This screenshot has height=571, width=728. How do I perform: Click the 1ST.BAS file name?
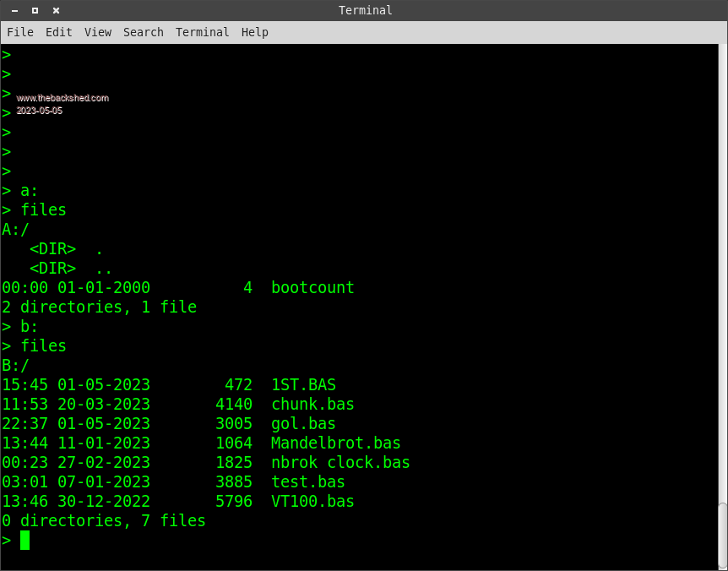[303, 384]
